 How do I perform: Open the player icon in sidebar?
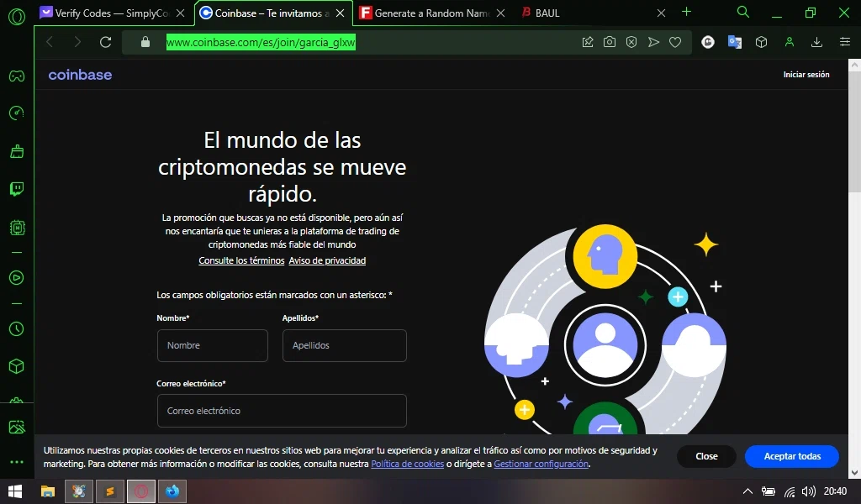point(17,277)
